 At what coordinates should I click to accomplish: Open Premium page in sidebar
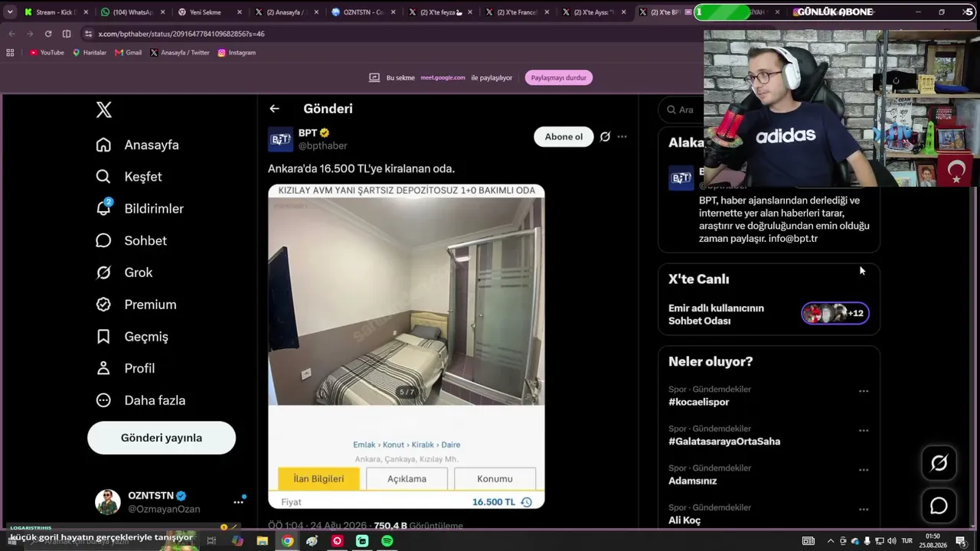tap(136, 305)
